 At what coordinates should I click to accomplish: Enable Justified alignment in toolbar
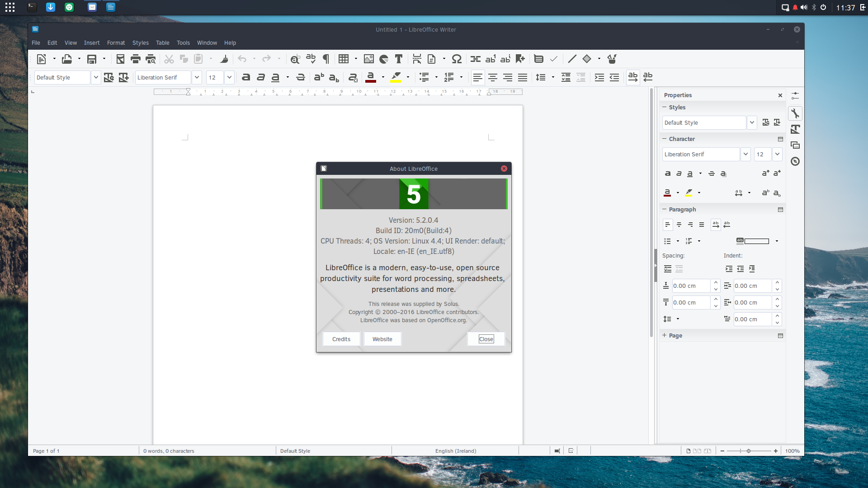523,77
